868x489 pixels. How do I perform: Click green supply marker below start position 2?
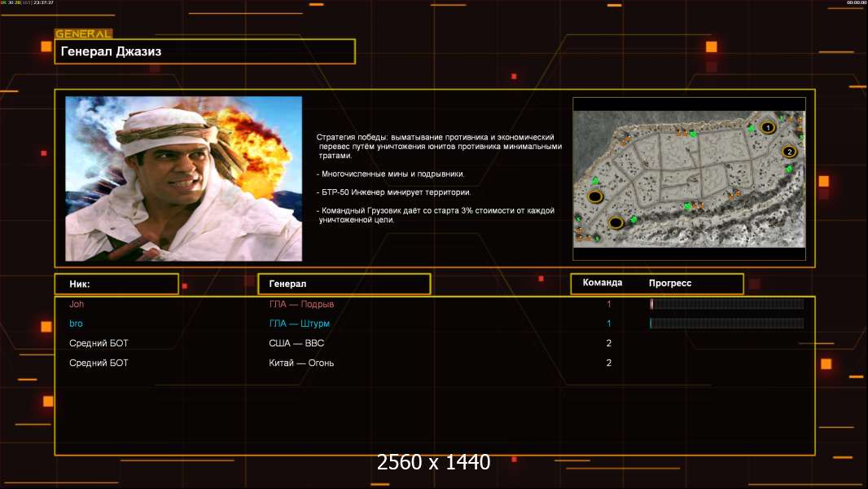[x=788, y=170]
